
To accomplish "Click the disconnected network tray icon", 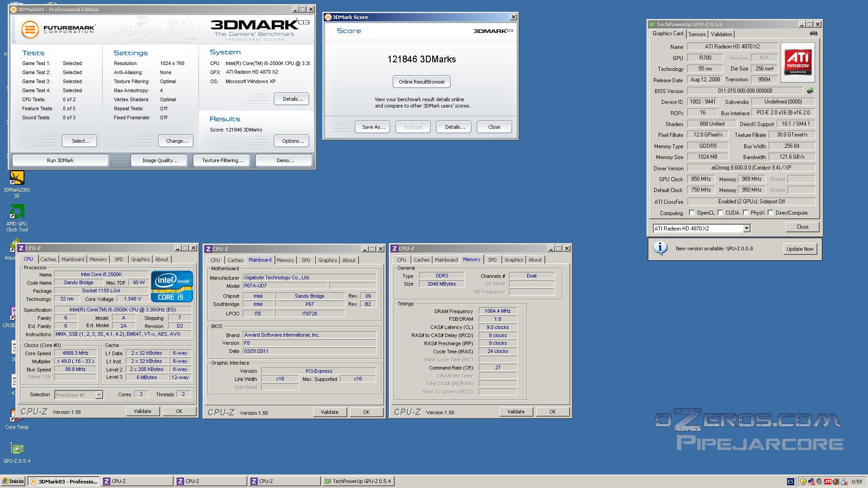I will click(x=811, y=482).
